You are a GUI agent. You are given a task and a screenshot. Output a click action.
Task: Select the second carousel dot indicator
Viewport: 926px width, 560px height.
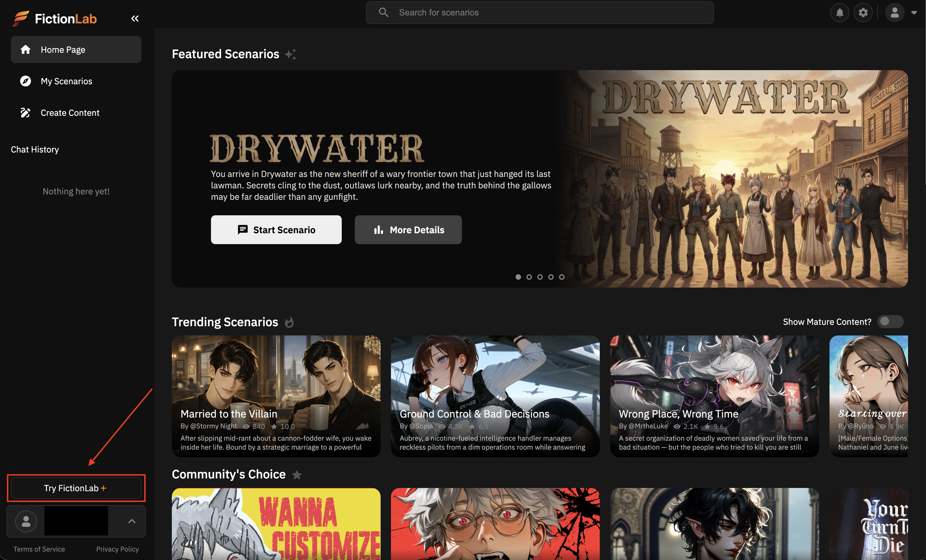tap(529, 277)
